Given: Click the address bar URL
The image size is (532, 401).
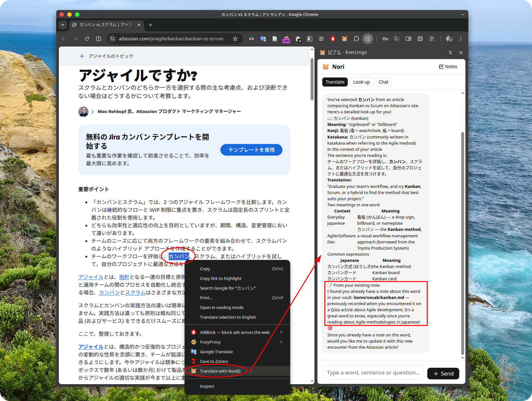Looking at the screenshot, I should pyautogui.click(x=171, y=39).
